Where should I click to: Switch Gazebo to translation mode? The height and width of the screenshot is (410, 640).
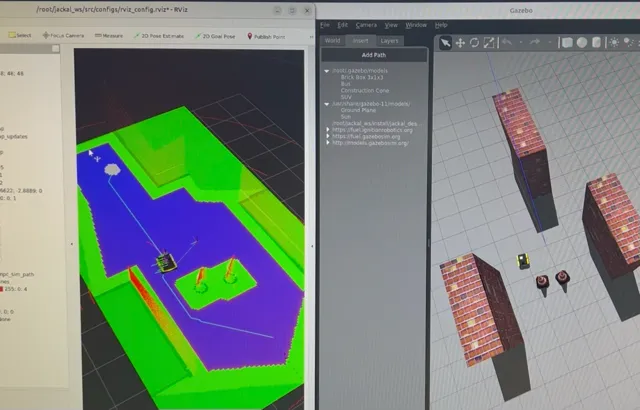460,43
